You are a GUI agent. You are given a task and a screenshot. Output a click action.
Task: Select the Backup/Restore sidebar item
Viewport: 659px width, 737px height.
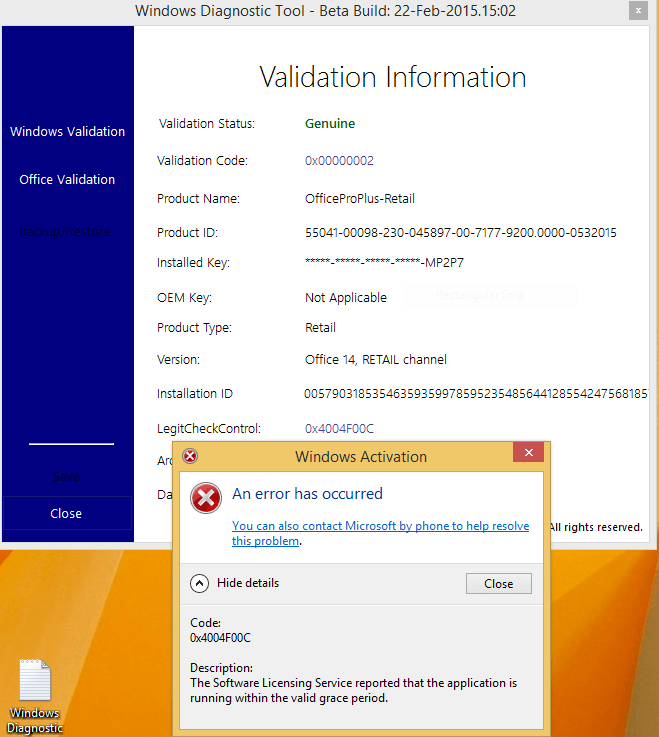(67, 232)
